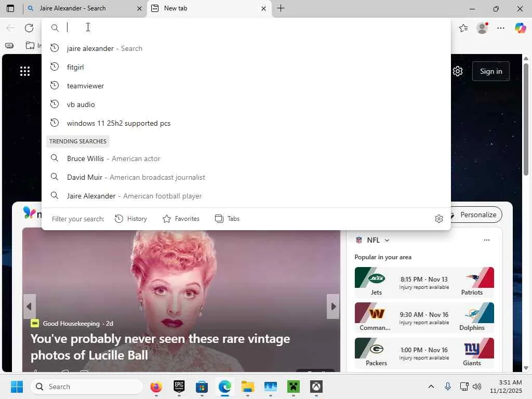Select vb audio history suggestion
532x399 pixels.
(246, 104)
